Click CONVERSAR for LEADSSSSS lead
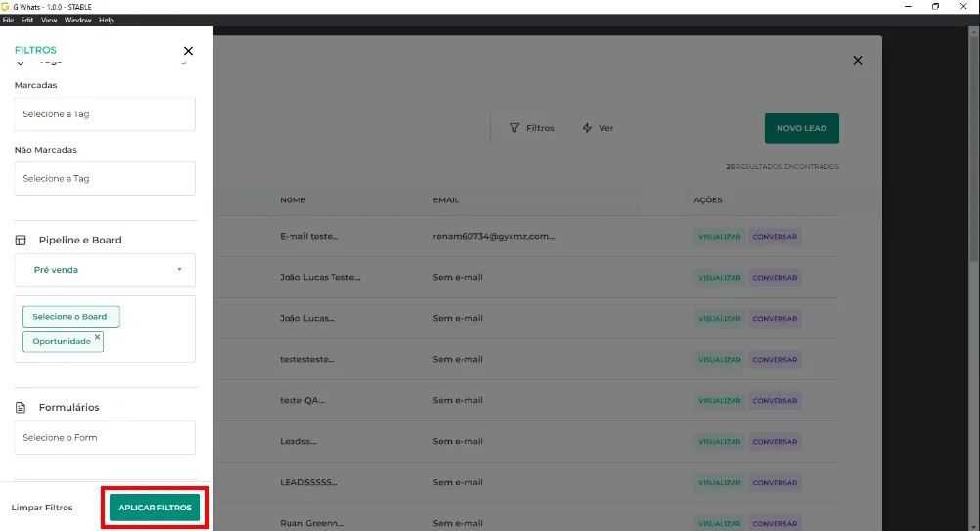 [775, 483]
